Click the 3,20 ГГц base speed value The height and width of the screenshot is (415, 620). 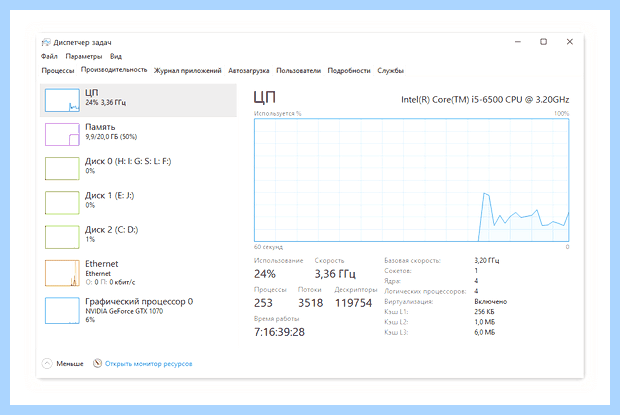click(487, 260)
